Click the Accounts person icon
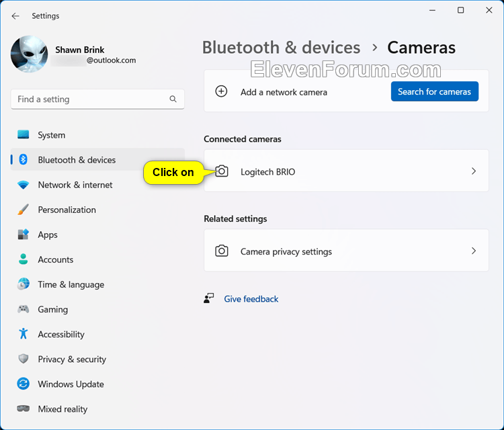The height and width of the screenshot is (430, 504). coord(23,259)
